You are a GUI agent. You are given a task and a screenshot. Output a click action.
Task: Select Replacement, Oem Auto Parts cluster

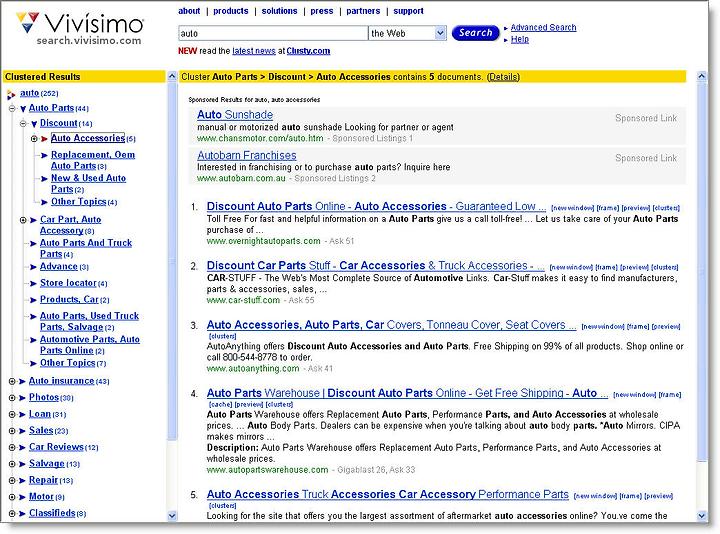pyautogui.click(x=93, y=160)
